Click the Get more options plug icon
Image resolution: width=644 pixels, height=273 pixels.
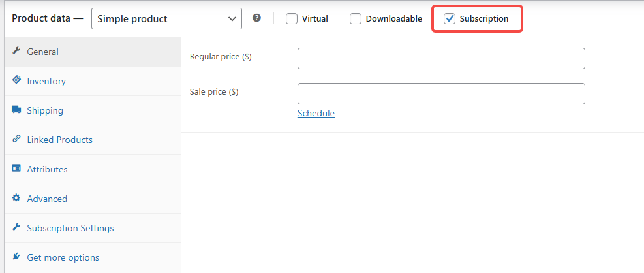(x=16, y=257)
